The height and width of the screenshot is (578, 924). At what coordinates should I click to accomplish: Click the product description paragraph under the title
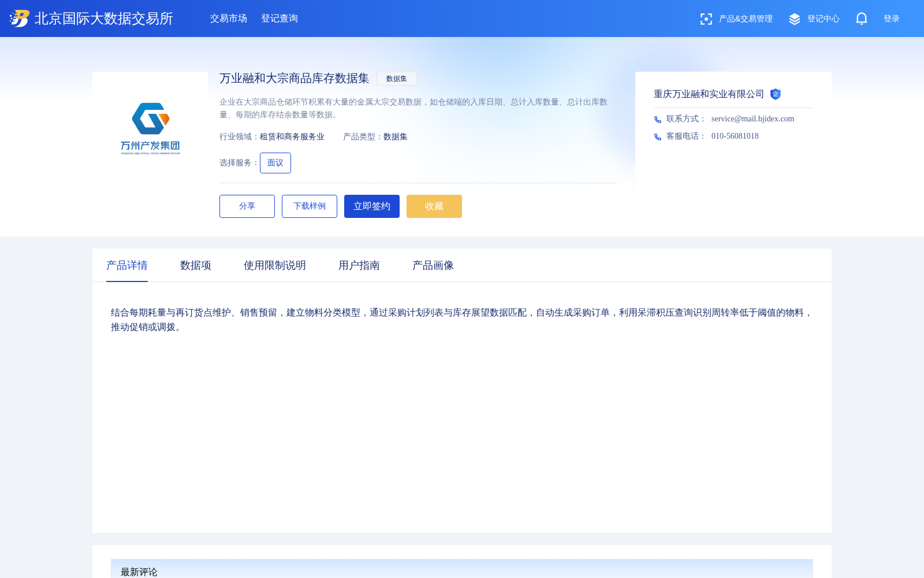[x=413, y=108]
